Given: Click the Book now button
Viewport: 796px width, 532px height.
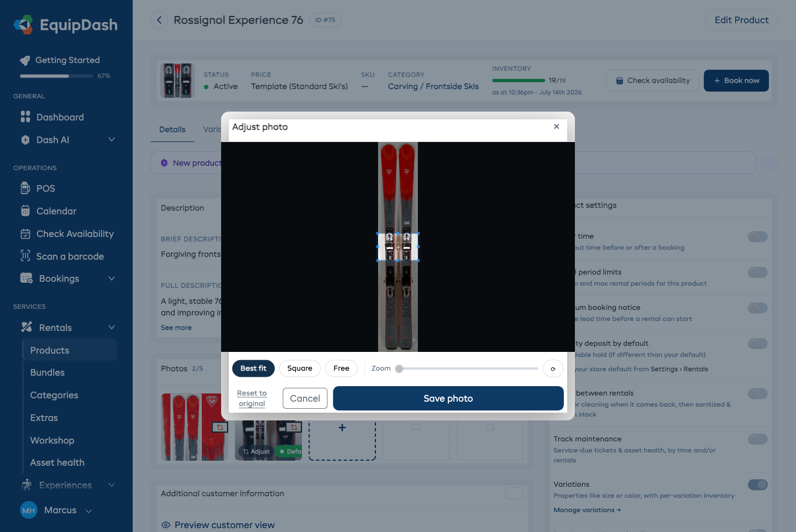Looking at the screenshot, I should click(736, 81).
